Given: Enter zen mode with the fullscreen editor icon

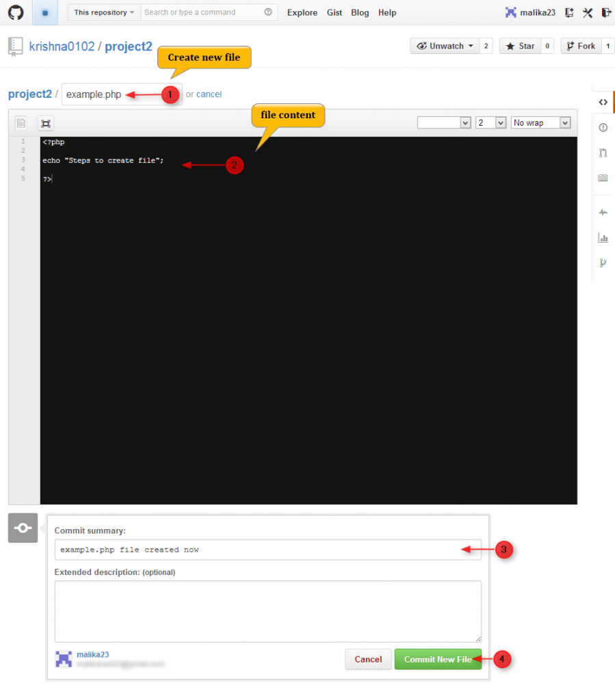Looking at the screenshot, I should [45, 123].
